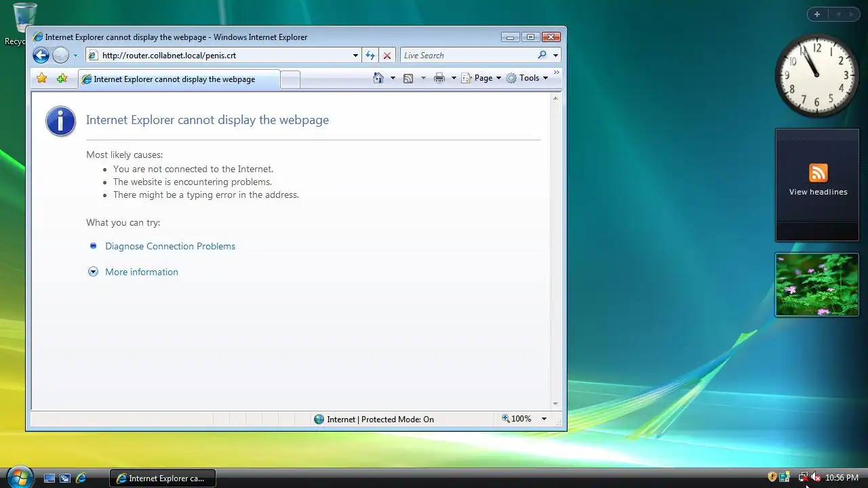The height and width of the screenshot is (488, 868).
Task: Click the flower slideshow gadget thumbnail
Action: pyautogui.click(x=817, y=285)
